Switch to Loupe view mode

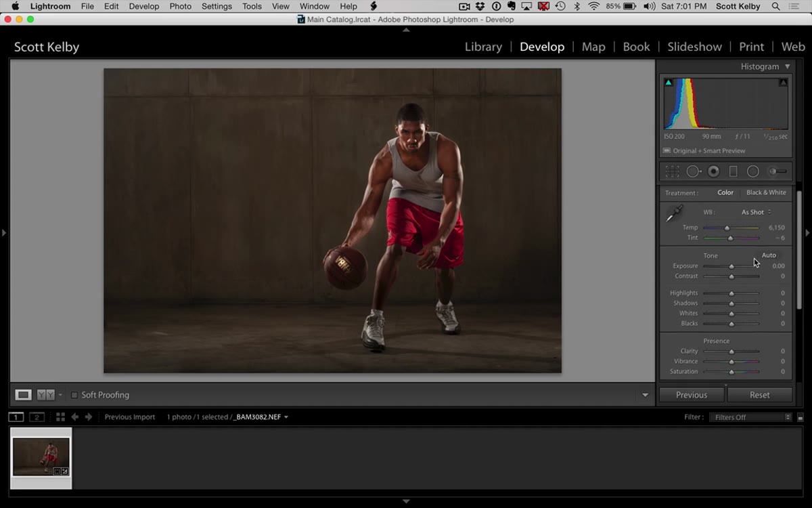coord(23,395)
